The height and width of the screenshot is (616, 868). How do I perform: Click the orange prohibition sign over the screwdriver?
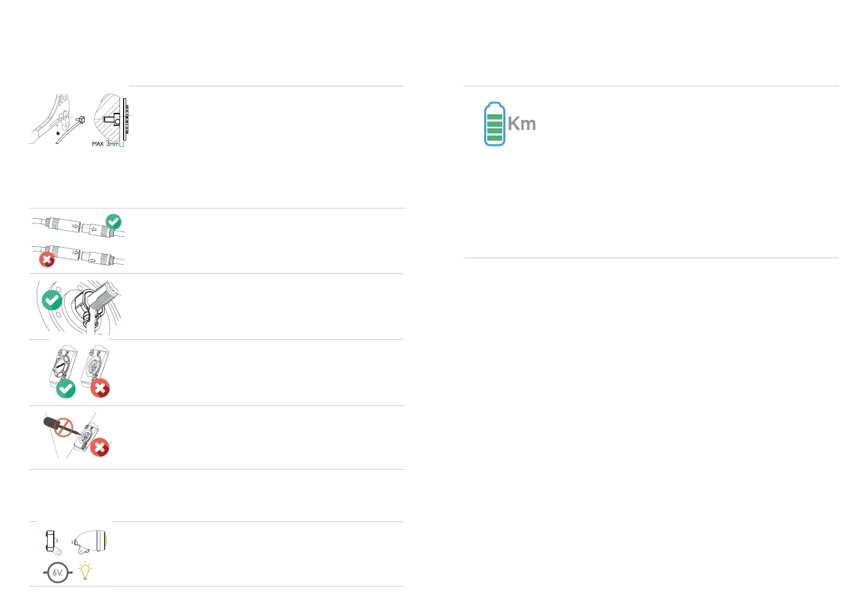[x=64, y=428]
